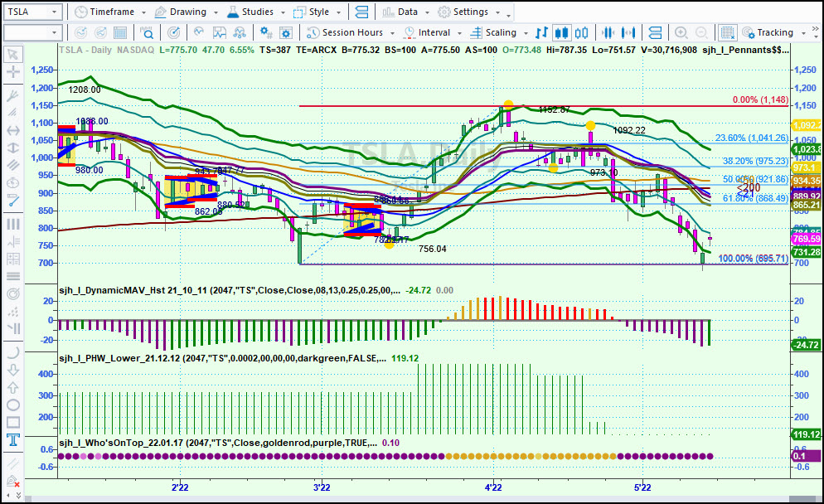The image size is (824, 504).
Task: Click the linked nodes strategy icon
Action: coord(240,32)
